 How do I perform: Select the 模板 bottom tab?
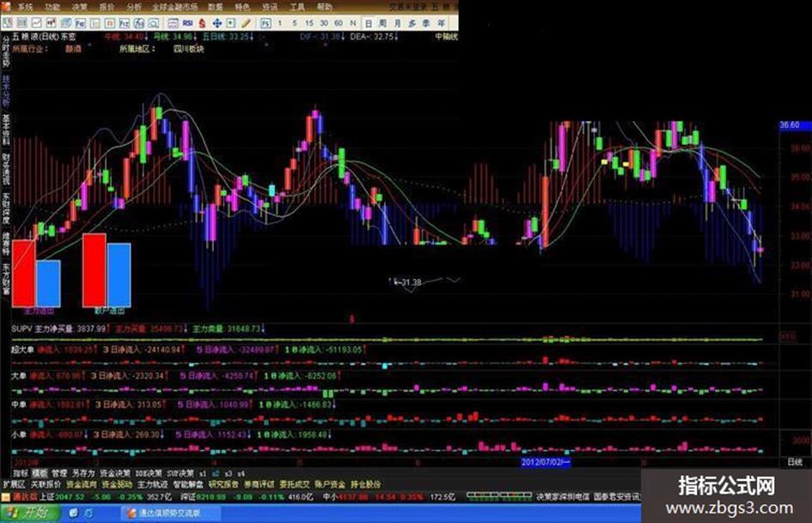point(40,473)
